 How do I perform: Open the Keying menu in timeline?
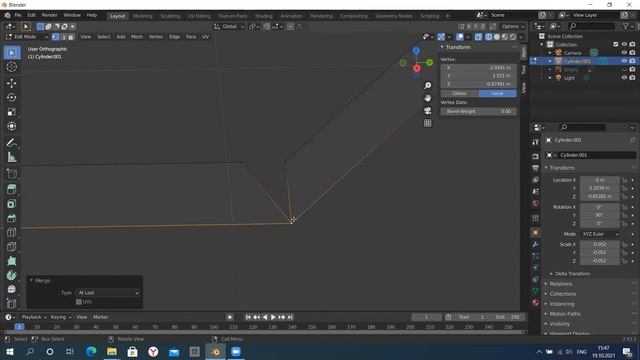[60, 317]
